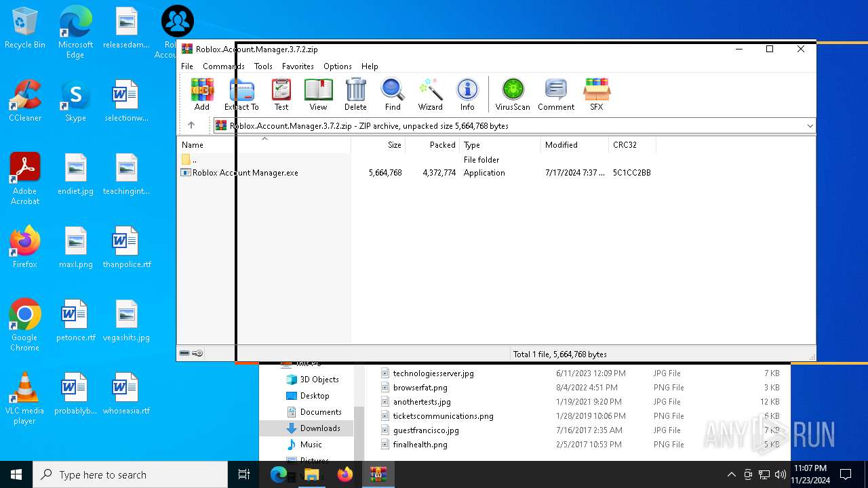Open the View toolbar icon
Viewport: 868px width, 488px height.
tap(318, 94)
